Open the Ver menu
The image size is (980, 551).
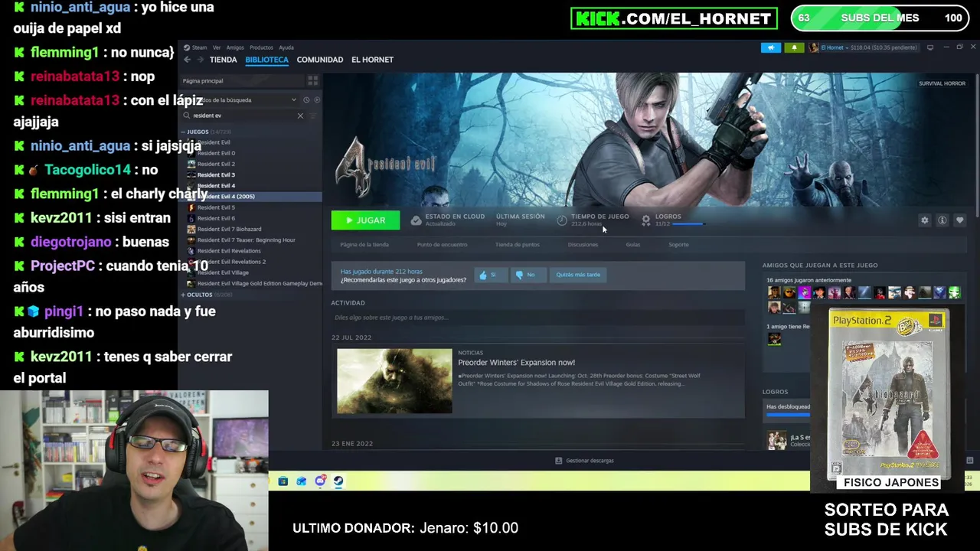(217, 47)
